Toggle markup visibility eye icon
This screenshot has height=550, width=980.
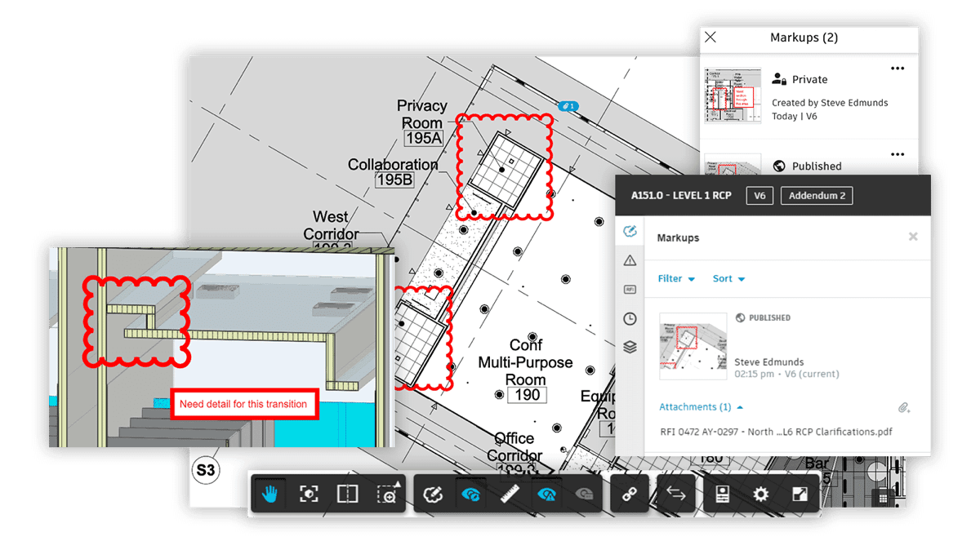[x=471, y=495]
